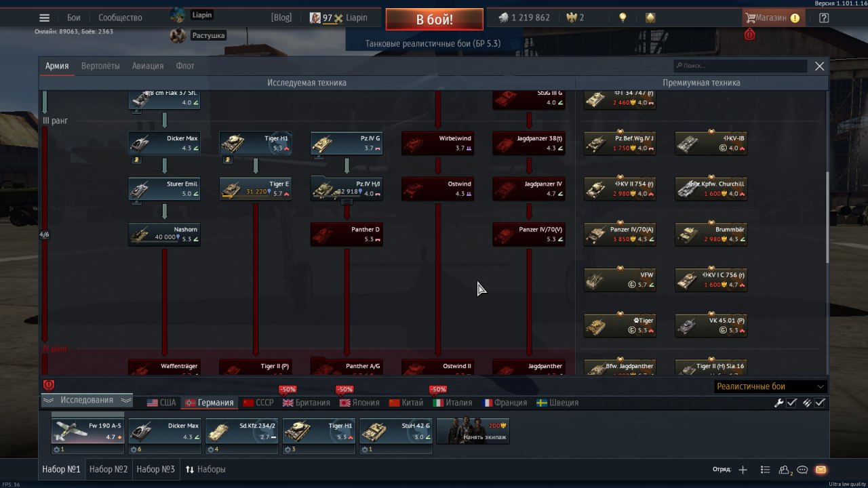Hire crew with Нанять экипаж
The width and height of the screenshot is (868, 488).
pos(473,431)
